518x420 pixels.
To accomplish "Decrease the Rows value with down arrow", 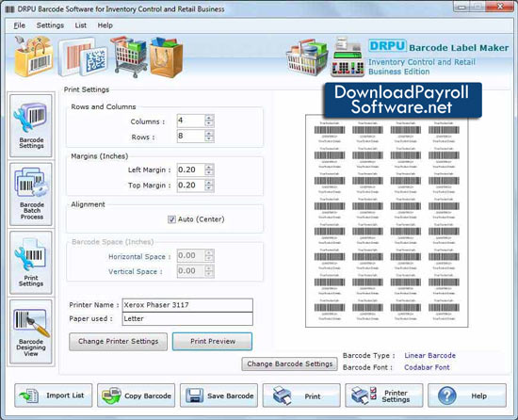I will pyautogui.click(x=209, y=139).
